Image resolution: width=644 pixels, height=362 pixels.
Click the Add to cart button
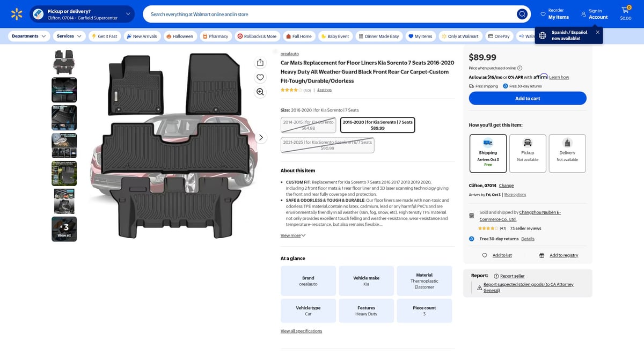point(528,98)
